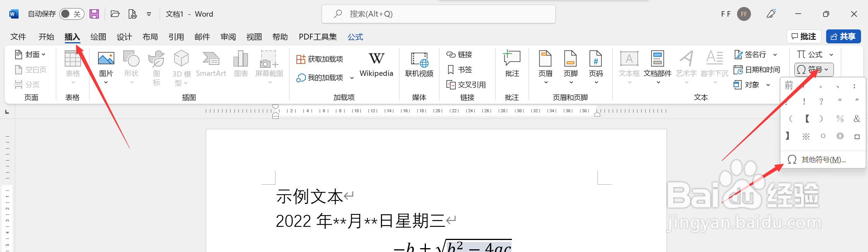Open the File (文件) tab
The width and height of the screenshot is (868, 252).
18,37
